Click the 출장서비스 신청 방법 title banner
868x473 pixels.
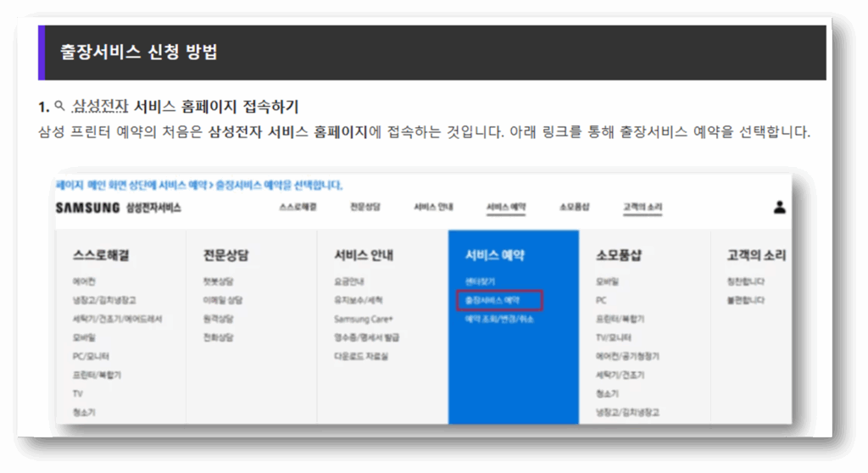431,53
